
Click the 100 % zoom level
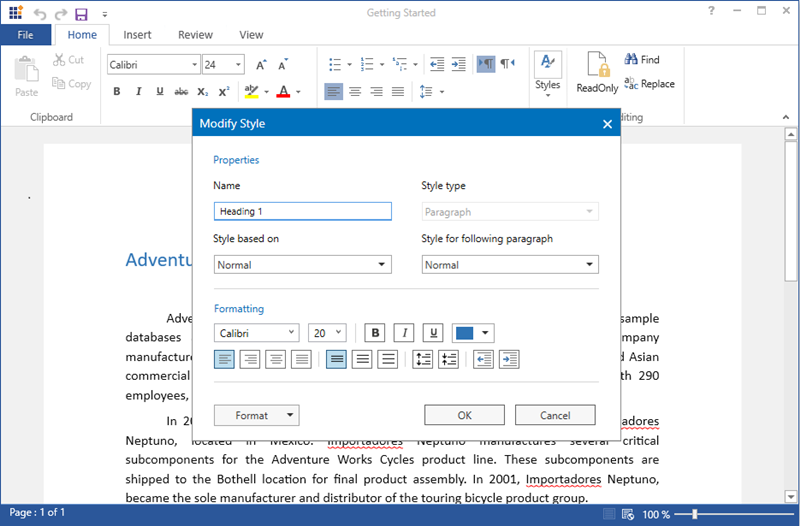656,514
